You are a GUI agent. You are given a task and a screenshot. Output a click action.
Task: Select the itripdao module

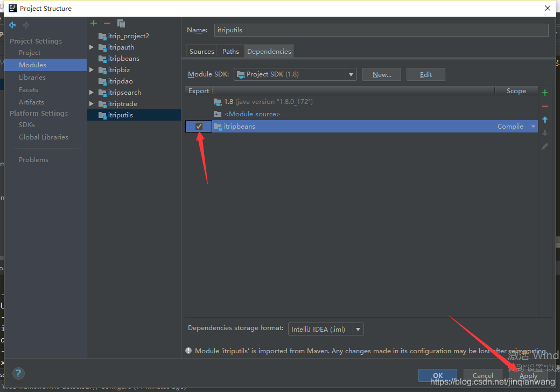[121, 81]
